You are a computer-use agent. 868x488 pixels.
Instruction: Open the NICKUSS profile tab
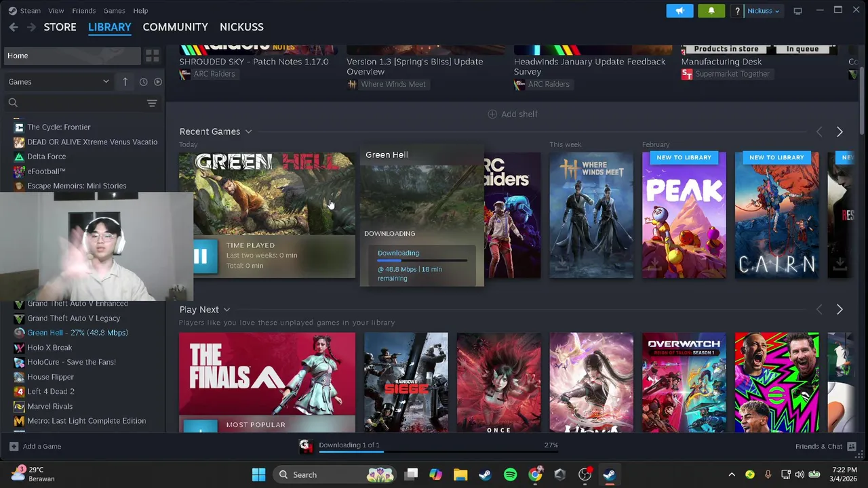point(241,27)
